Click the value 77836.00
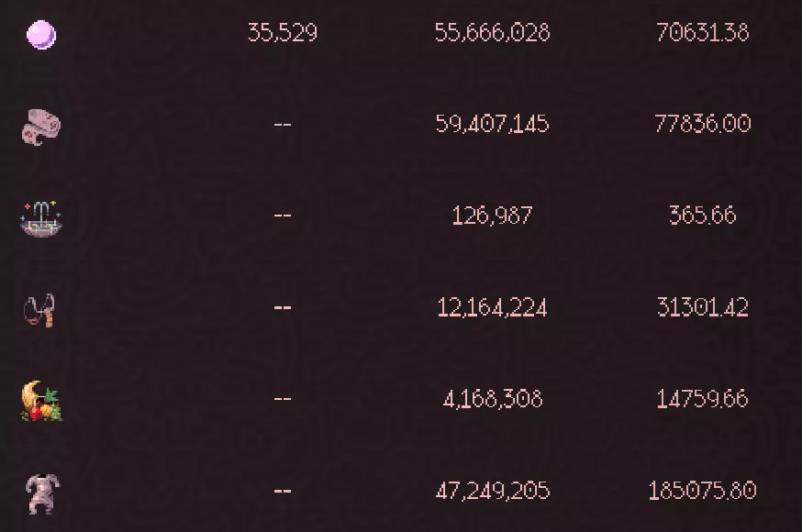 tap(703, 124)
